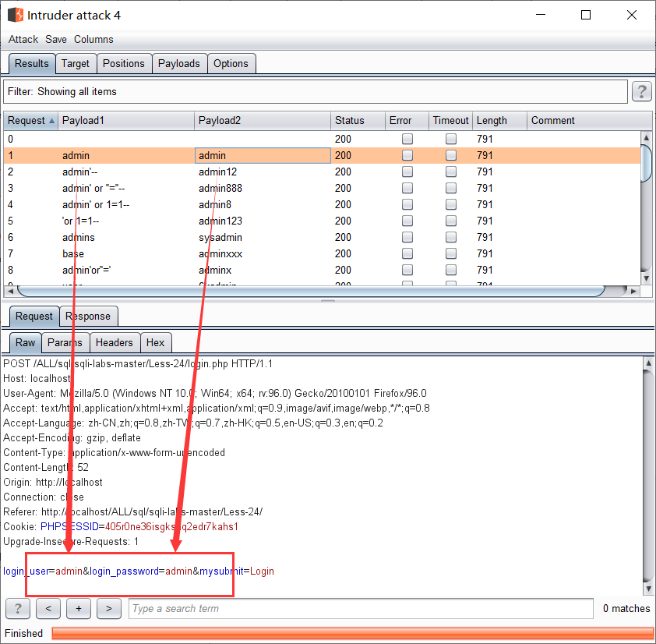Select the Request message tab
This screenshot has width=656, height=644.
point(34,316)
